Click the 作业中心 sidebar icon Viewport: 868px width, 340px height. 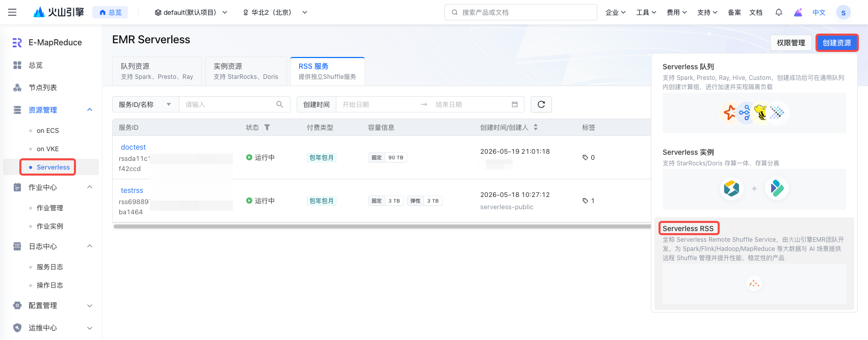tap(17, 187)
